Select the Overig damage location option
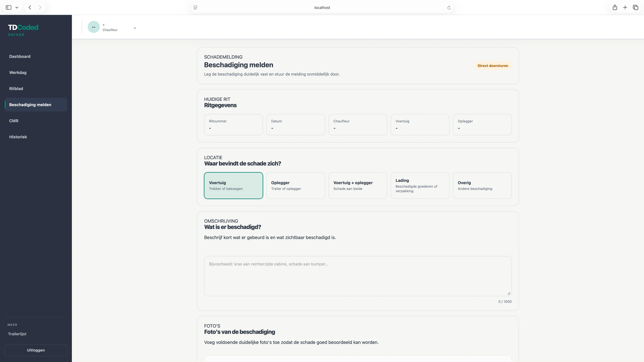The image size is (644, 362). tap(482, 186)
